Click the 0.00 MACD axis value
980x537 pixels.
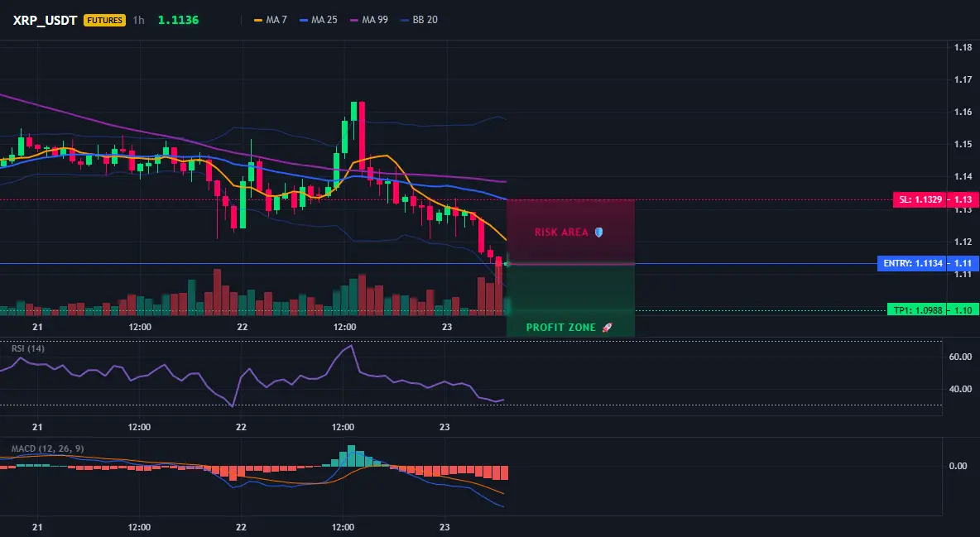tap(958, 466)
